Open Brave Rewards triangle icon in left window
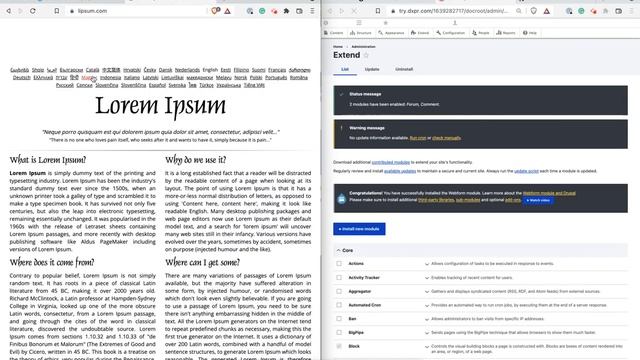The width and height of the screenshot is (640, 360). tap(227, 11)
